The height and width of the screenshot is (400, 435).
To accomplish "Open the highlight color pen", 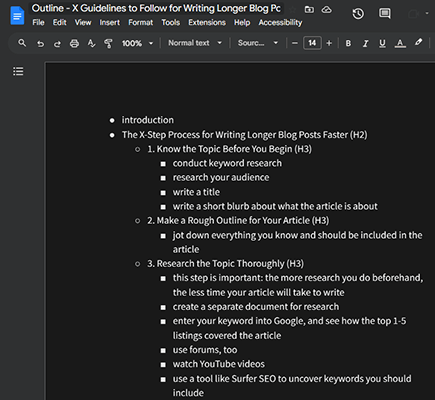I will tap(418, 42).
